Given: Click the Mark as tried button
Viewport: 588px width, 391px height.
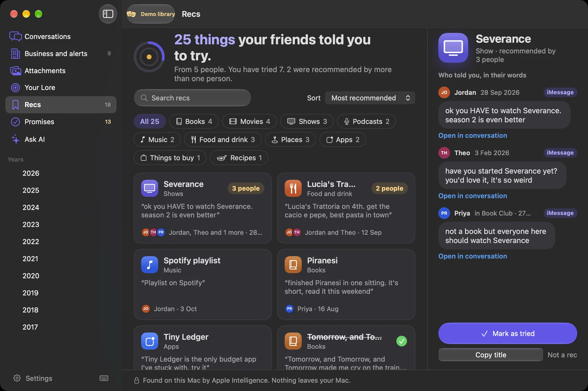Looking at the screenshot, I should click(x=508, y=333).
